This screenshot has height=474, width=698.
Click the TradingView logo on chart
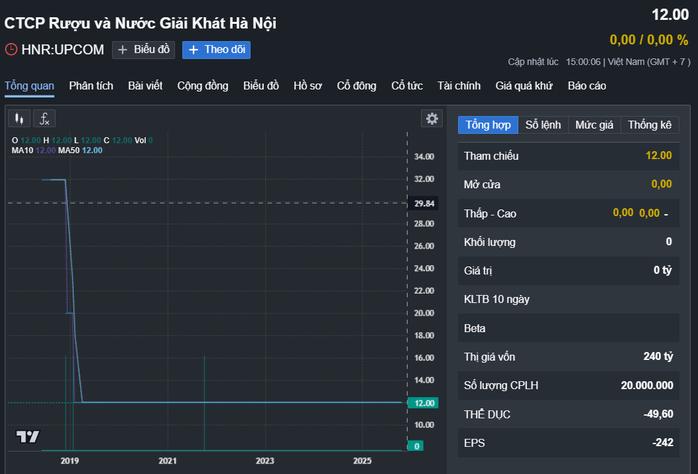27,436
